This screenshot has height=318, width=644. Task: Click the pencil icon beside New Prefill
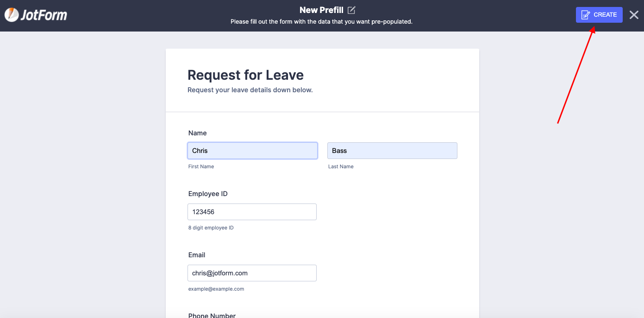(351, 10)
